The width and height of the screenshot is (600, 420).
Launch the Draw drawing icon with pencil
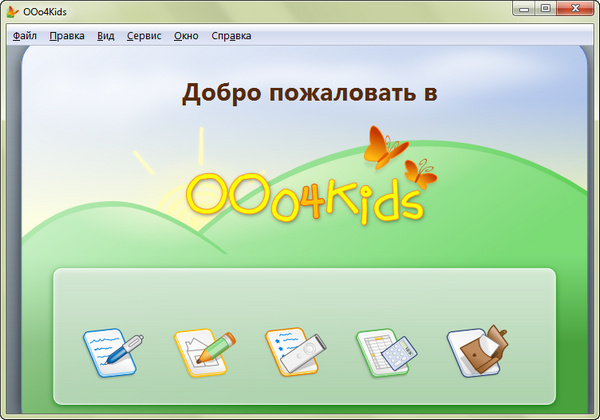coord(205,352)
